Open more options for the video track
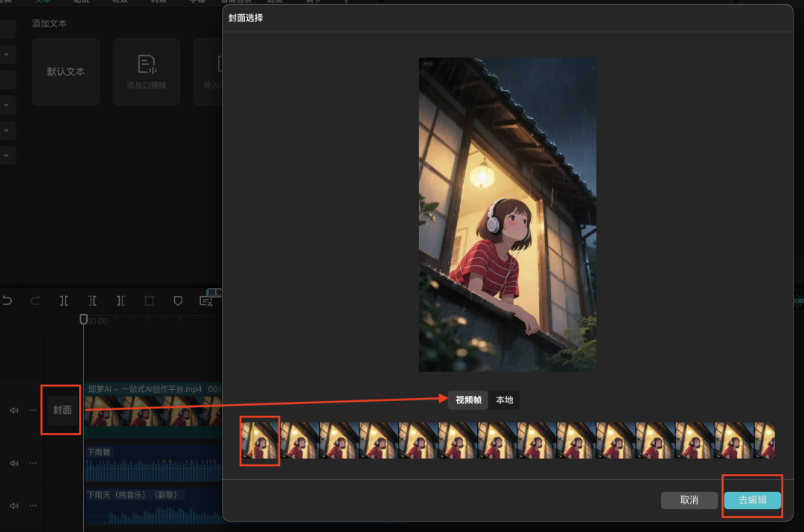 click(x=33, y=410)
